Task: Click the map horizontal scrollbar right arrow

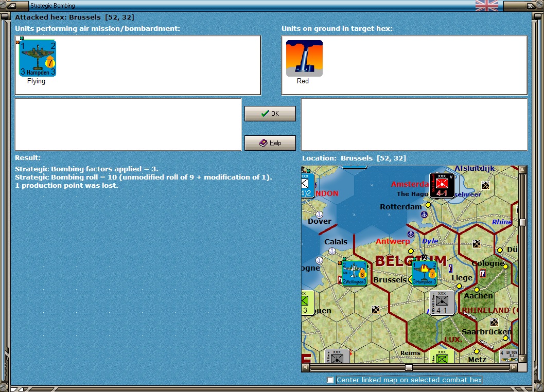Action: coord(514,367)
